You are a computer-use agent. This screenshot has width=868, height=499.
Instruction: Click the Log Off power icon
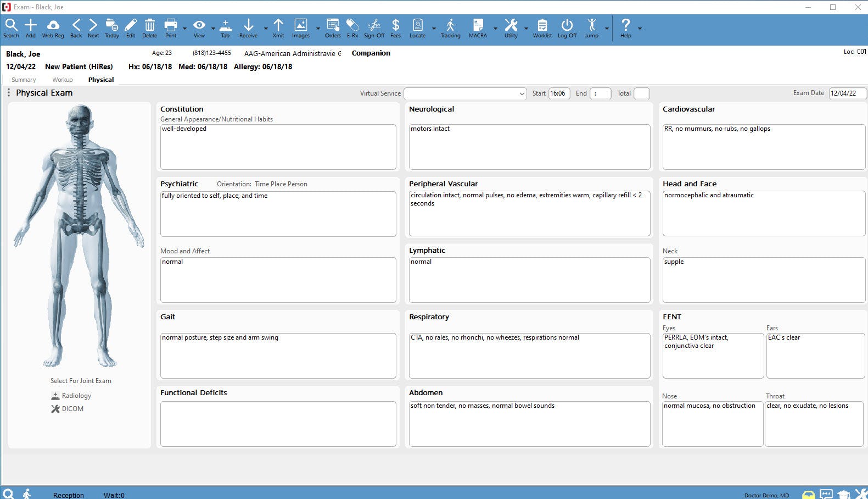pos(567,28)
